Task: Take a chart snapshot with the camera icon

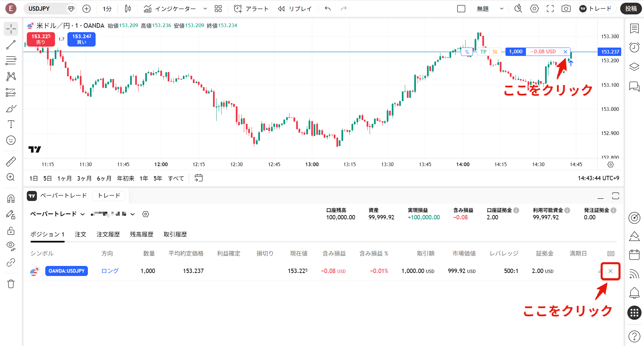Action: tap(566, 9)
